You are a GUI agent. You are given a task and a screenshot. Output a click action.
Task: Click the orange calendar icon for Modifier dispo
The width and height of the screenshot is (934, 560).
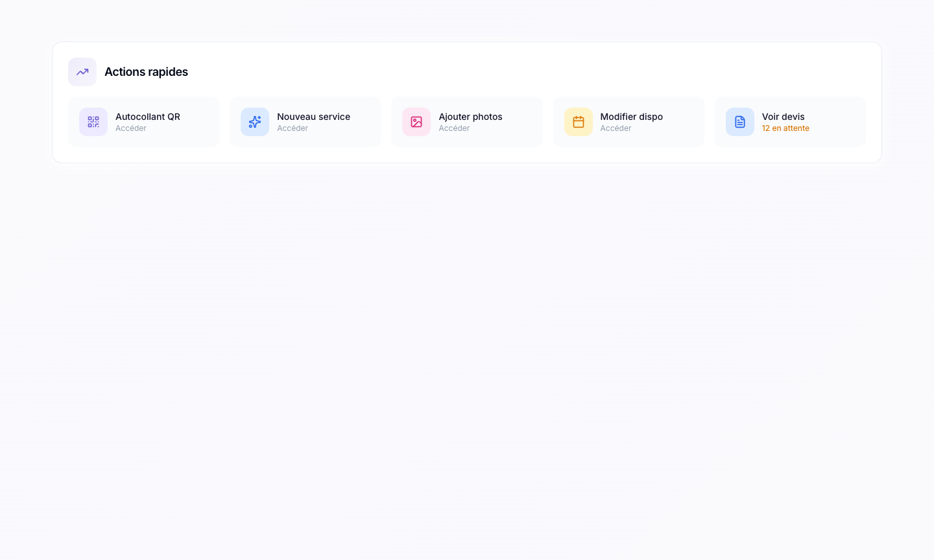[579, 122]
